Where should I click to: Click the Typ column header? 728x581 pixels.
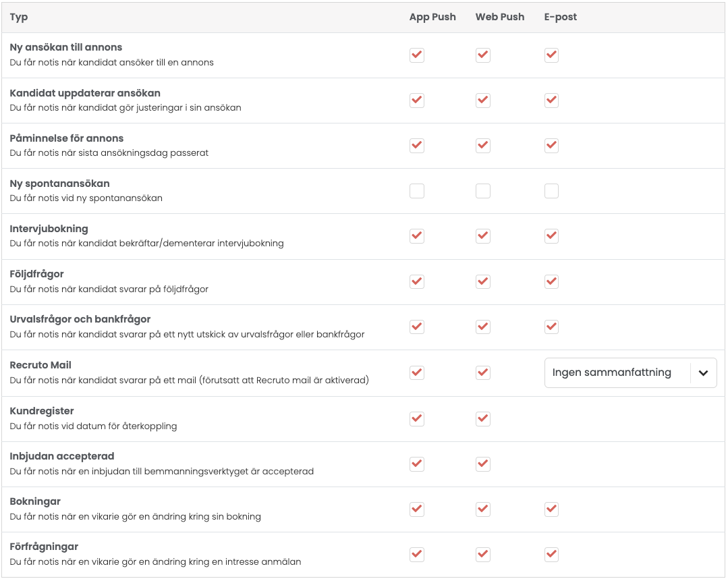coord(19,17)
